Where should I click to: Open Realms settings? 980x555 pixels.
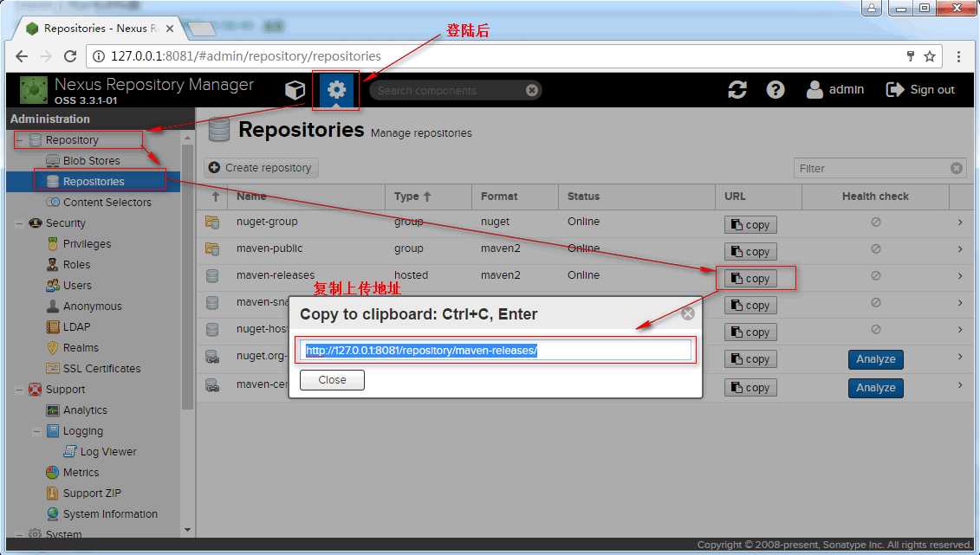click(81, 348)
